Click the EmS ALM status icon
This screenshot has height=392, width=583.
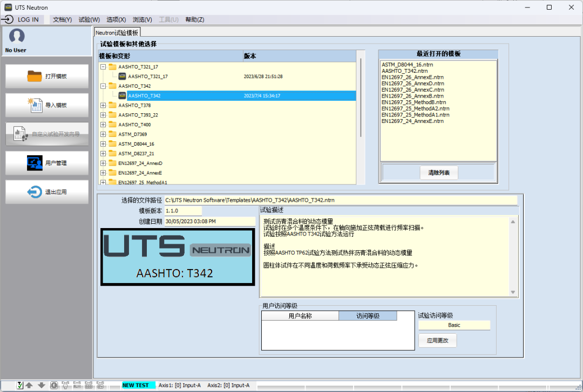click(77, 385)
